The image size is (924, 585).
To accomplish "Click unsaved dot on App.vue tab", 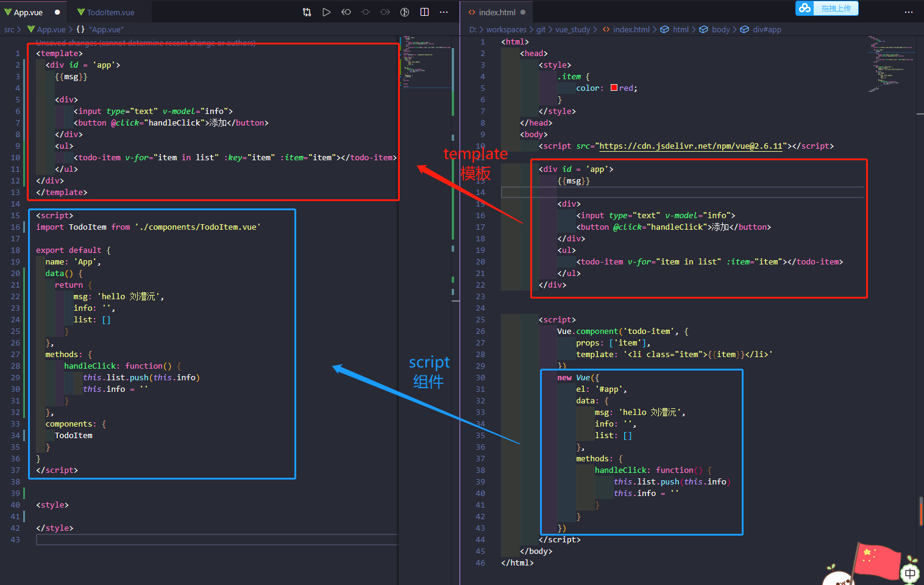I will [x=57, y=12].
